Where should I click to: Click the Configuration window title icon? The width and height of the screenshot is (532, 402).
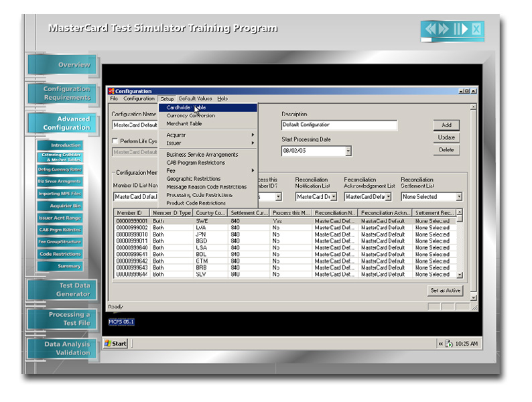[111, 90]
